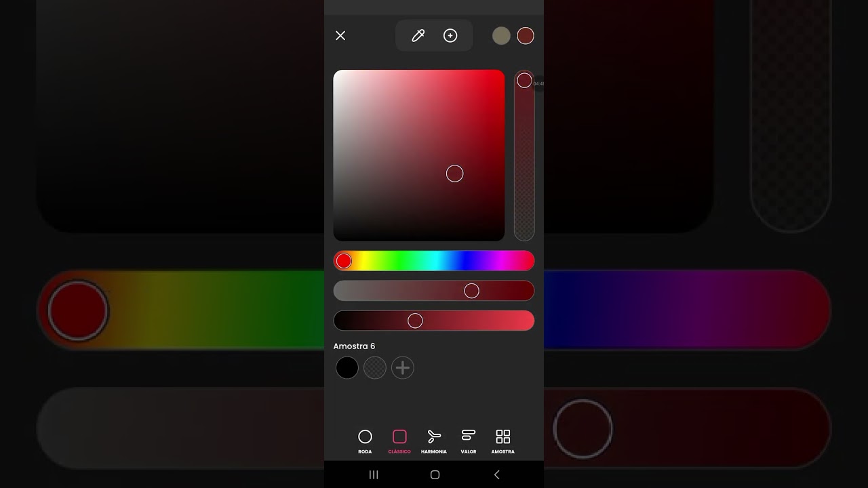Click the brightness value slider handle
The width and height of the screenshot is (868, 488).
coord(415,321)
